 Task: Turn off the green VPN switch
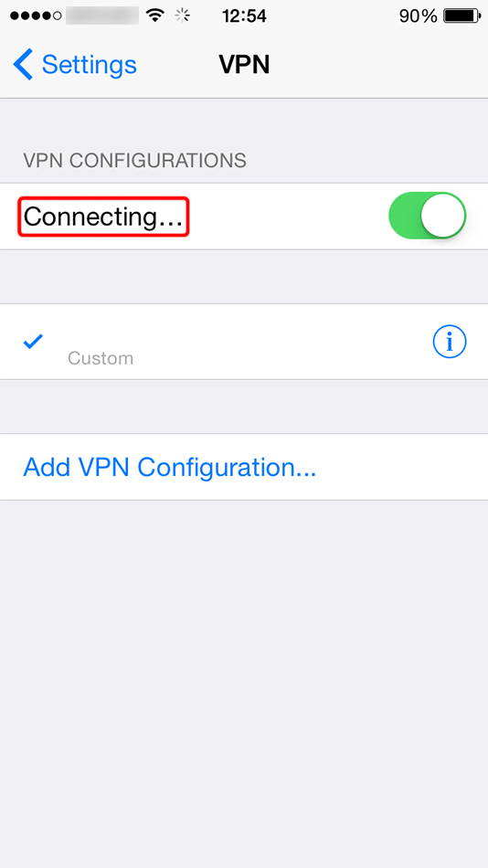pyautogui.click(x=427, y=216)
